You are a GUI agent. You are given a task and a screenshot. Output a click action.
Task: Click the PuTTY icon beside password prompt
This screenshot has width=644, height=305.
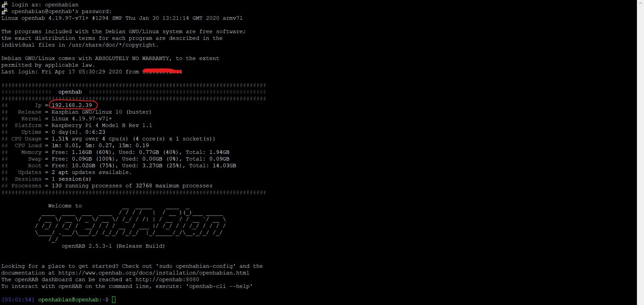tap(4, 11)
